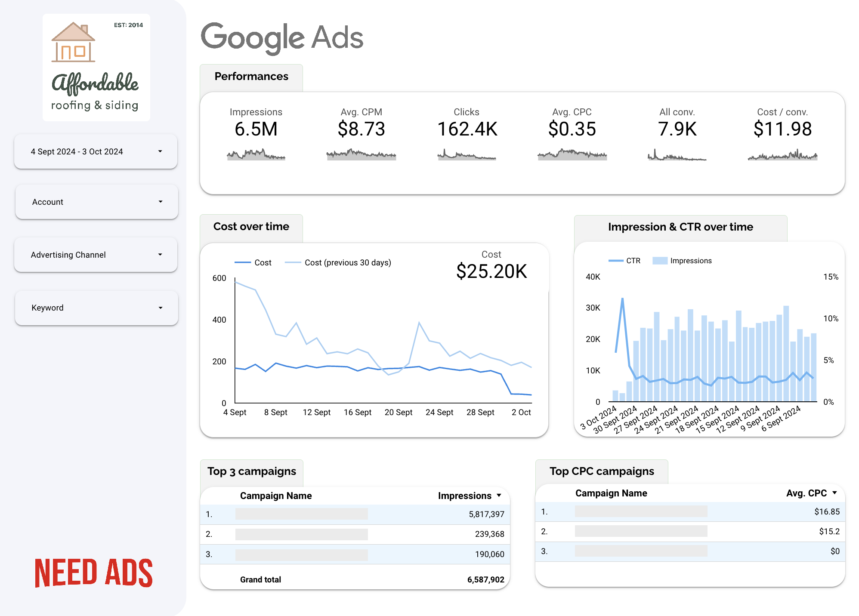
Task: Click the Impressions legend color swatch
Action: coord(660,261)
